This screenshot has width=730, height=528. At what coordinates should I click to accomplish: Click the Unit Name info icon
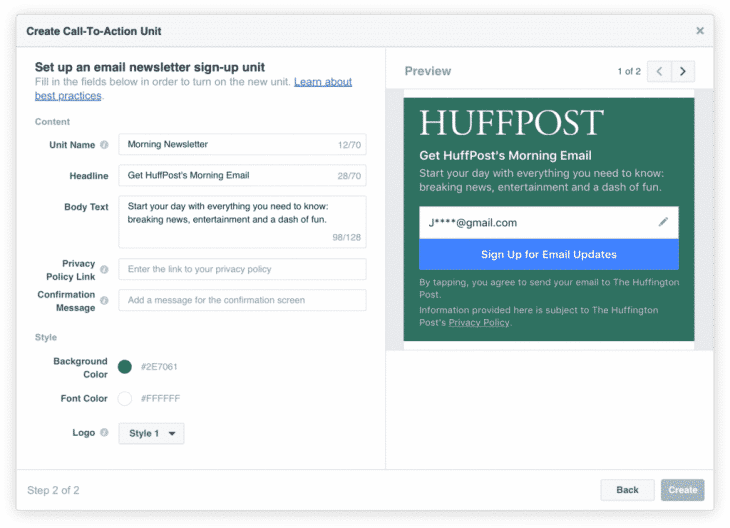pos(104,145)
